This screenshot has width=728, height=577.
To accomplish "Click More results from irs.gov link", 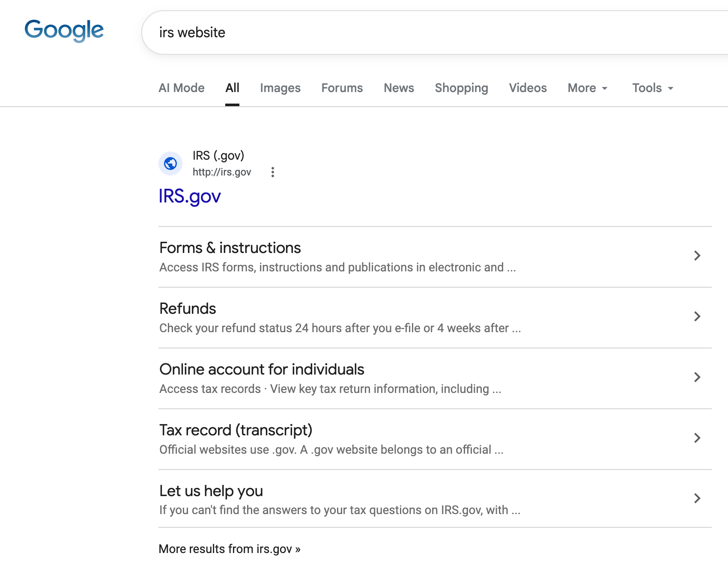I will point(230,549).
